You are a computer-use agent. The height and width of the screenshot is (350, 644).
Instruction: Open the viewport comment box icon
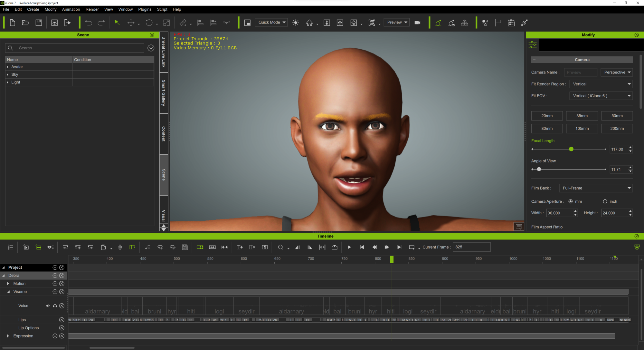tap(519, 227)
